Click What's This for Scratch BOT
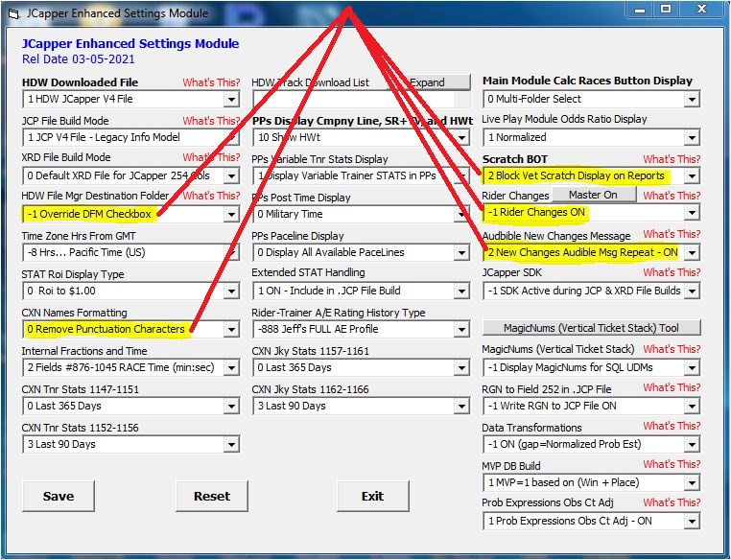The width and height of the screenshot is (731, 560). pos(672,159)
